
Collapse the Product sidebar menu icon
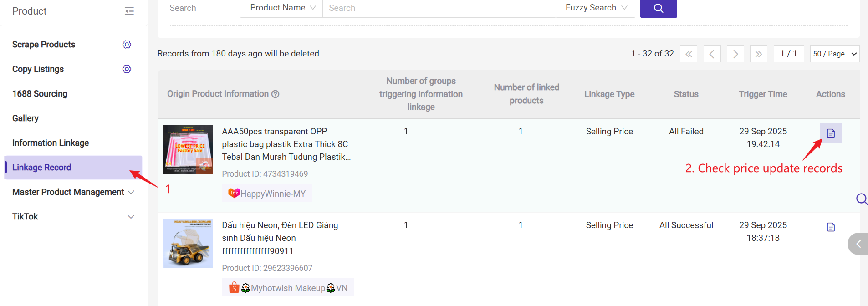129,11
